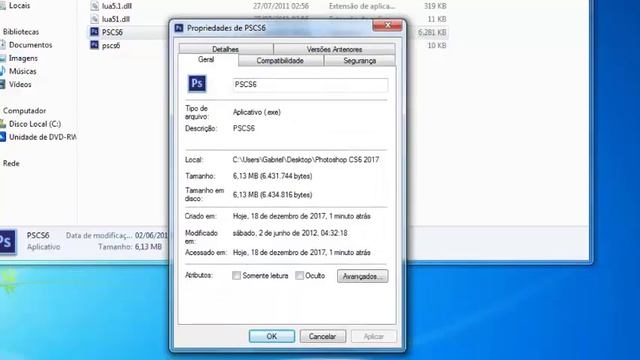Switch to the Detalhes tab
640x360 pixels.
226,49
